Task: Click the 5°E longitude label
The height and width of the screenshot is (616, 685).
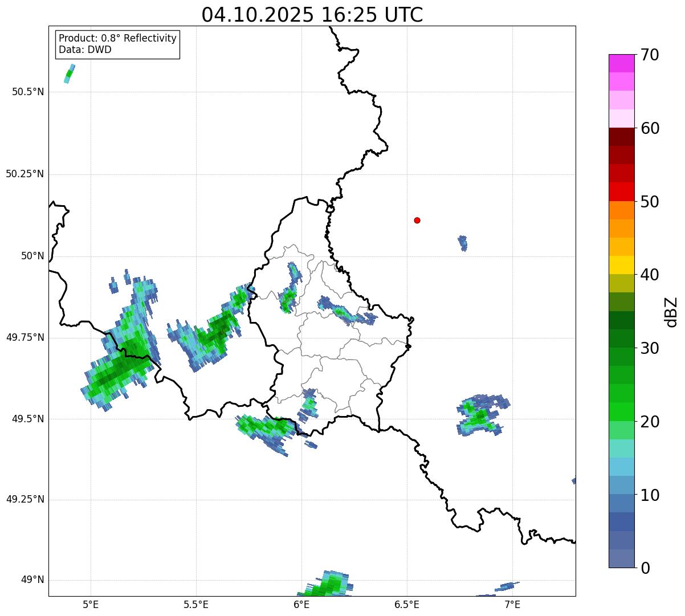Action: [91, 605]
